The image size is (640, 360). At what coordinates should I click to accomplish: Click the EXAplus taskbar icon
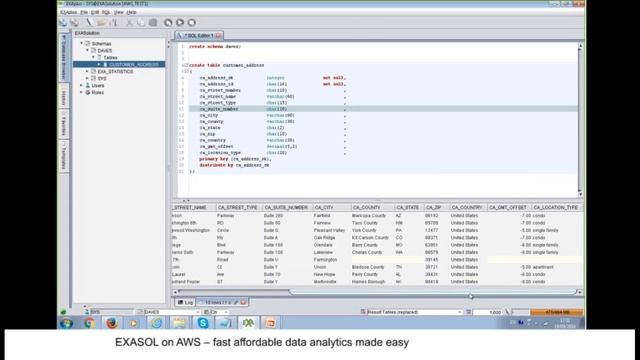[x=248, y=323]
